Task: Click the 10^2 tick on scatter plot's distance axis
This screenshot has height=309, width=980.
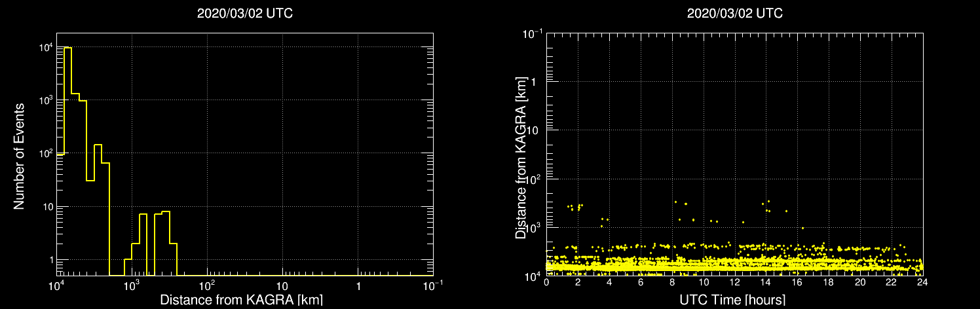Action: tap(533, 178)
